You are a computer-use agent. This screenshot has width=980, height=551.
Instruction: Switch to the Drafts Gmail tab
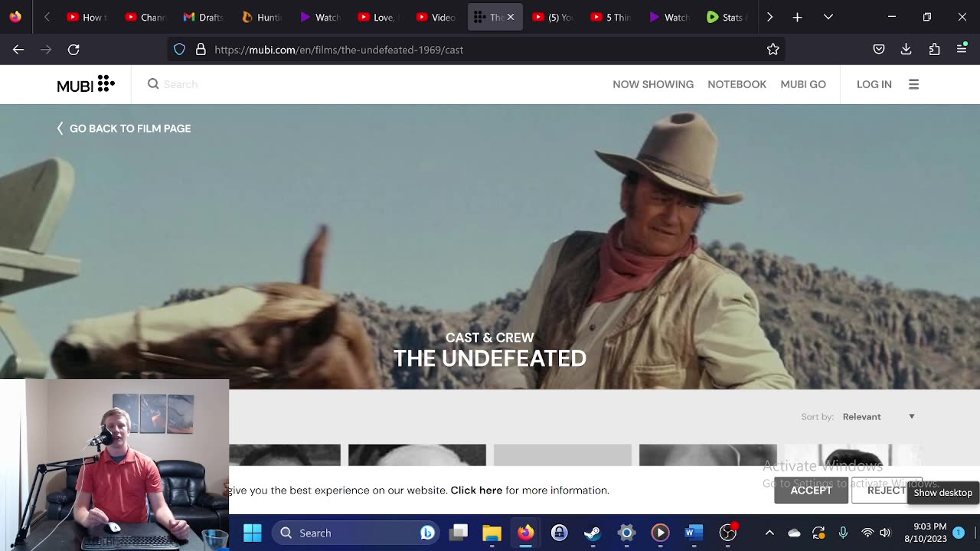[x=204, y=17]
